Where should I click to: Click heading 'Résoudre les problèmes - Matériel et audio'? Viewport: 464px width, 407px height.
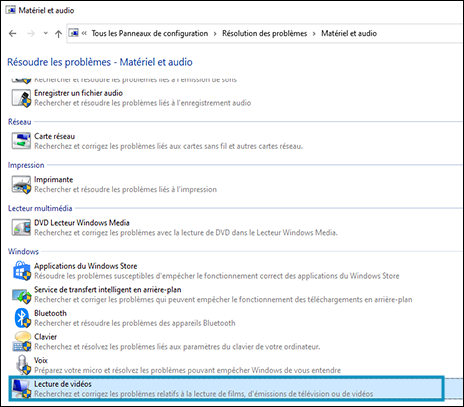coord(100,62)
